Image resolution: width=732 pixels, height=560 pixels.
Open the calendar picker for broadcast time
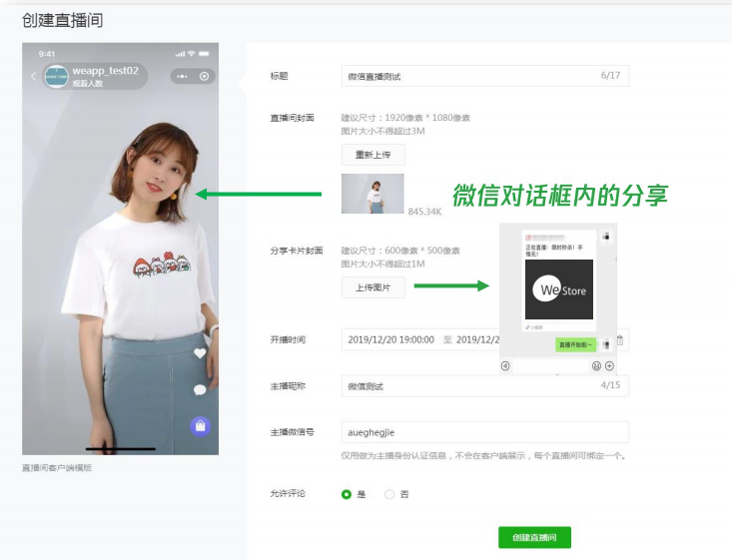click(x=620, y=340)
